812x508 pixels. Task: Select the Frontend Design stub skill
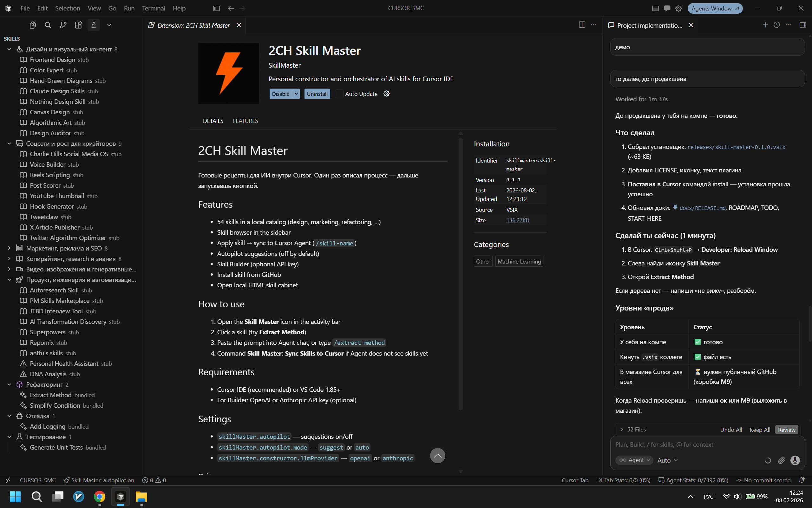(x=59, y=60)
